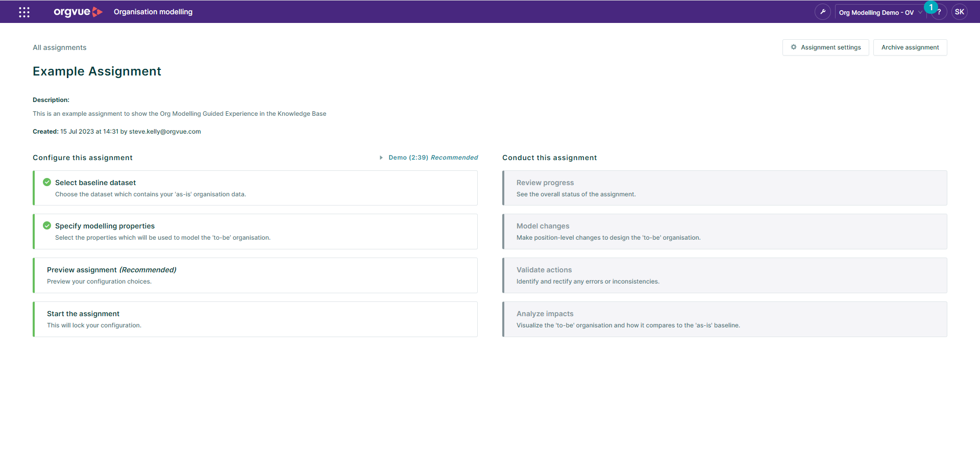Open the Specify modelling properties step
This screenshot has width=980, height=460.
click(x=255, y=232)
